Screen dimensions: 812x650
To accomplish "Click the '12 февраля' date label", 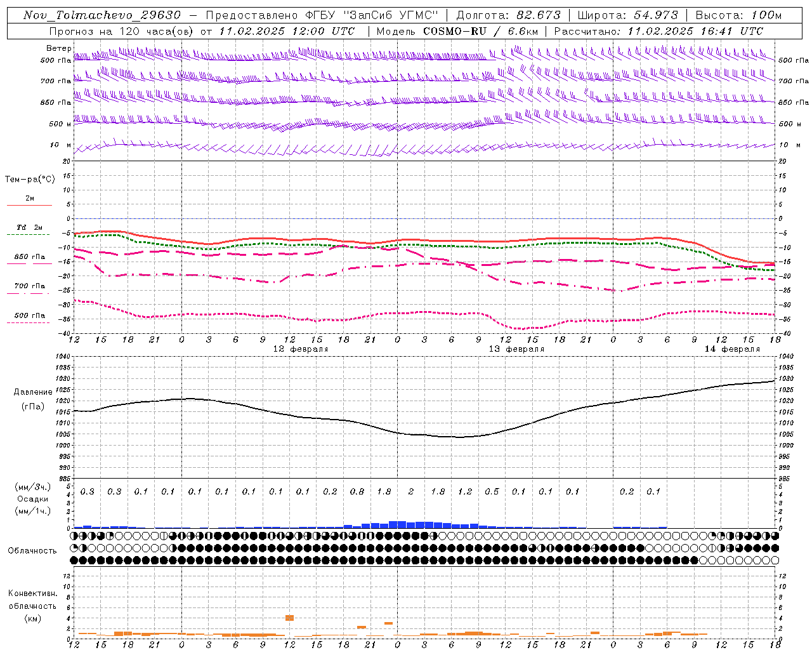I will coord(301,349).
